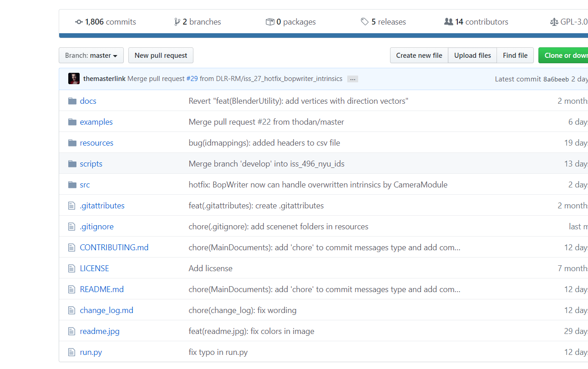The height and width of the screenshot is (369, 588).
Task: Open the scripts folder
Action: 91,164
